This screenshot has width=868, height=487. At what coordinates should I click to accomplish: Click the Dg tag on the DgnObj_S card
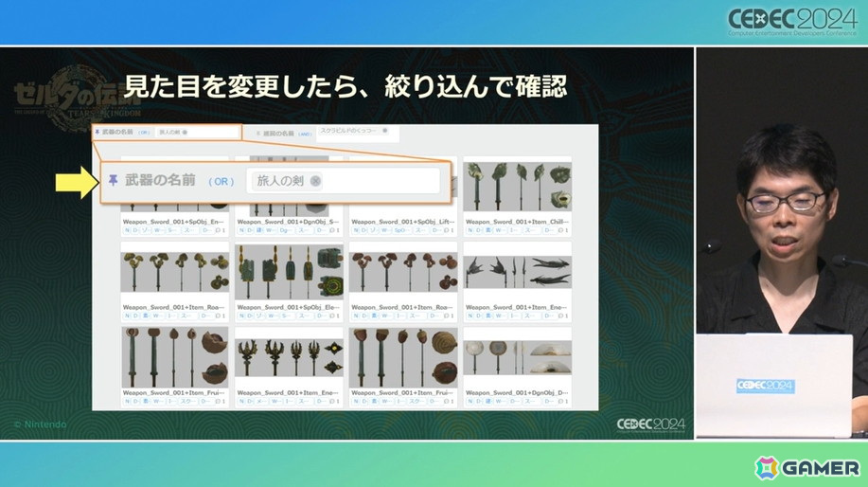point(285,230)
